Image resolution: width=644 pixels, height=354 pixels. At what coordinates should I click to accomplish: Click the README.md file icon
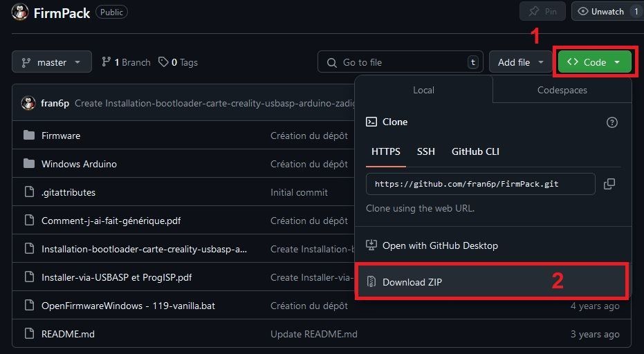click(x=29, y=333)
